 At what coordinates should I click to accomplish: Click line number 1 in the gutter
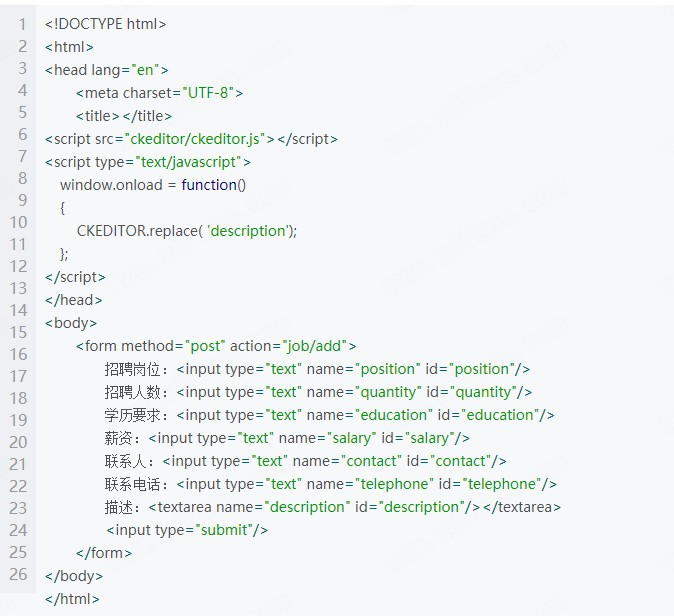click(22, 24)
